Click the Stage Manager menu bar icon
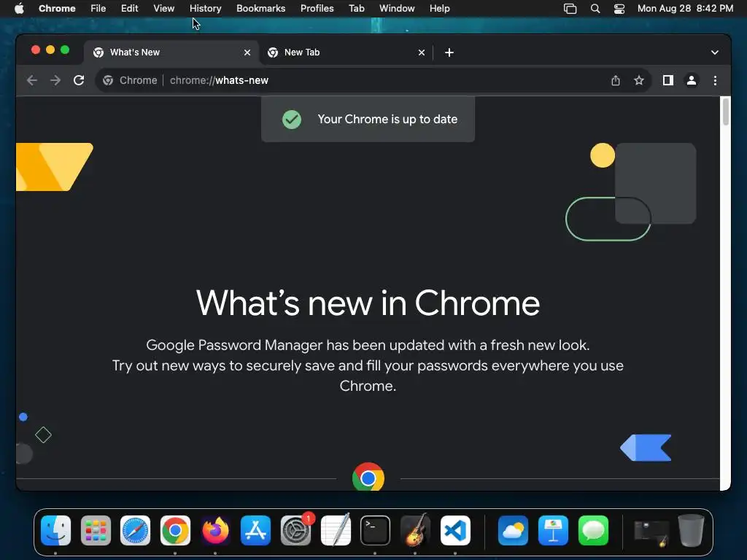 [x=570, y=9]
